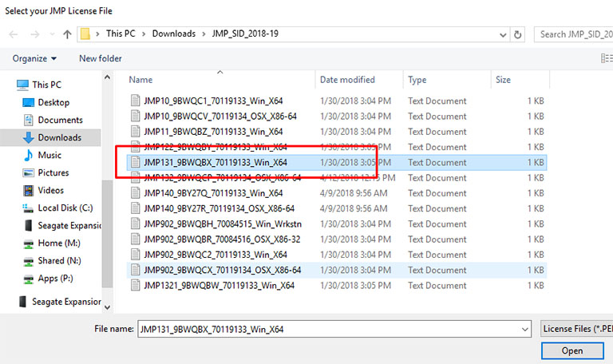Select This PC in the address path
The width and height of the screenshot is (613, 364).
click(121, 34)
